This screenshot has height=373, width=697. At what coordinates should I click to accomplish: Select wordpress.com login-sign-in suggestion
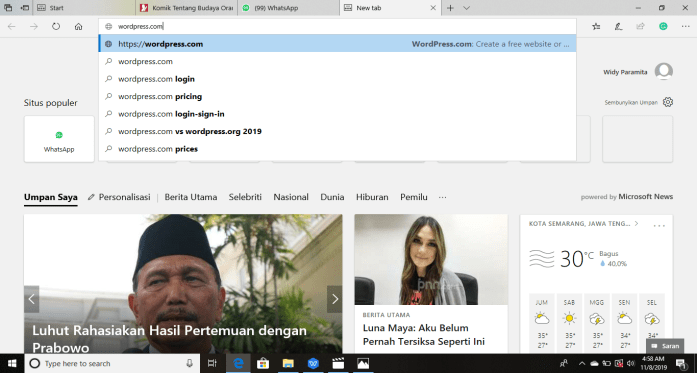pyautogui.click(x=337, y=114)
